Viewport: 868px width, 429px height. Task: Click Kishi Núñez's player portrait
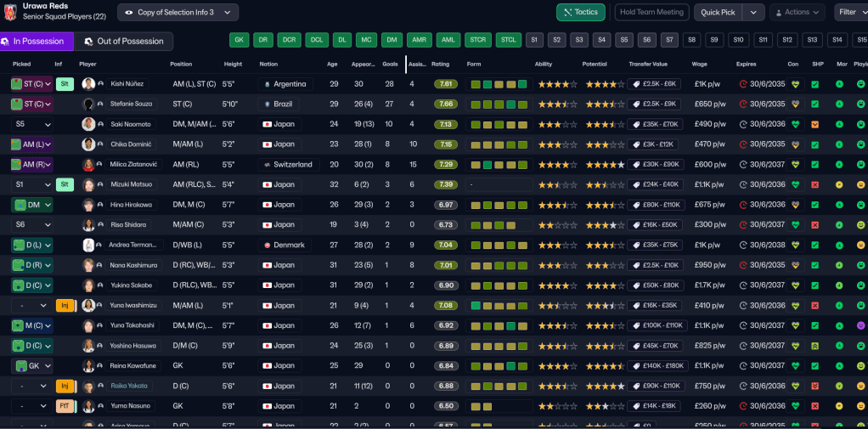88,84
